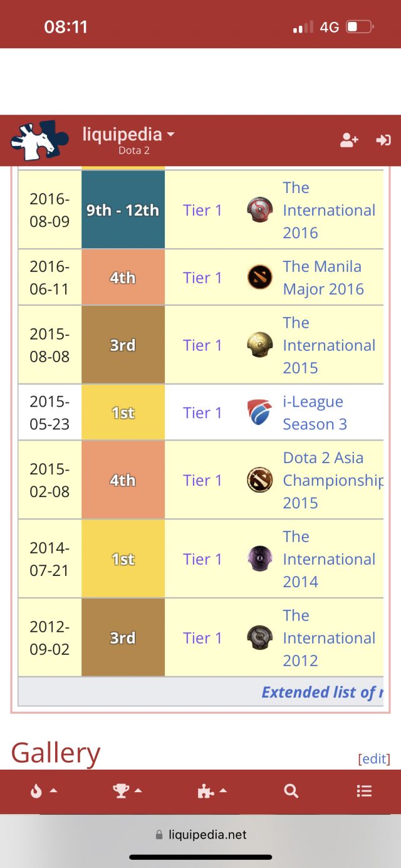Open the create account icon
401x868 pixels.
(x=348, y=140)
